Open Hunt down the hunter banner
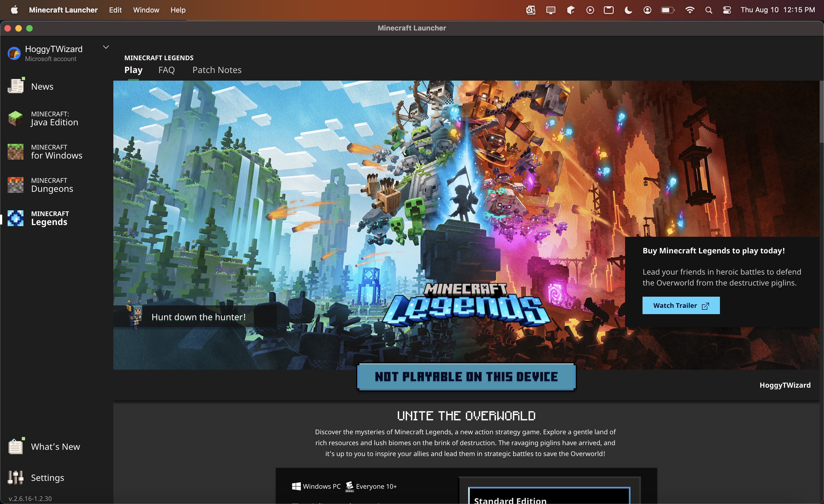This screenshot has height=504, width=824. point(198,317)
